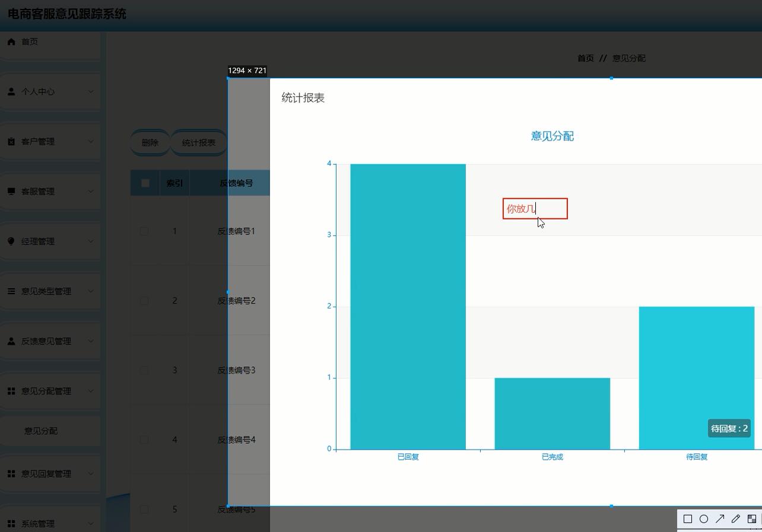
Task: Click the 索引 column header
Action: pyautogui.click(x=174, y=183)
